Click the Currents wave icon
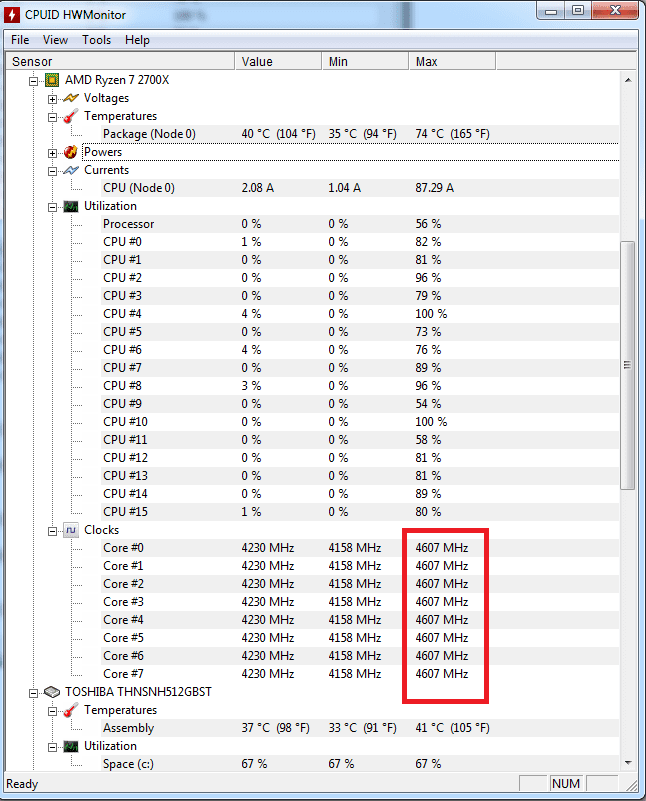This screenshot has width=646, height=801. [70, 170]
